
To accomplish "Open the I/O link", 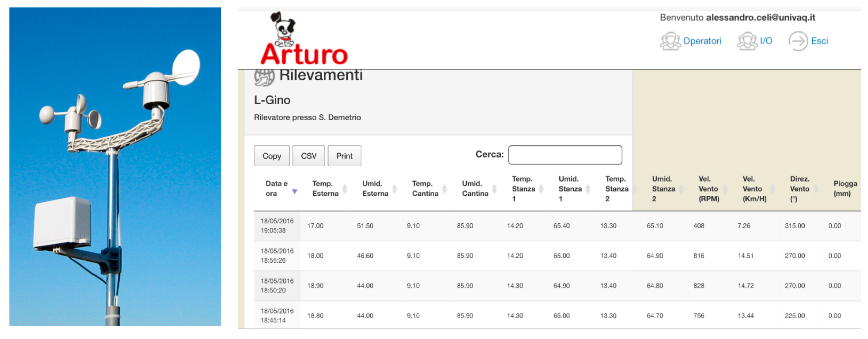I will point(766,41).
